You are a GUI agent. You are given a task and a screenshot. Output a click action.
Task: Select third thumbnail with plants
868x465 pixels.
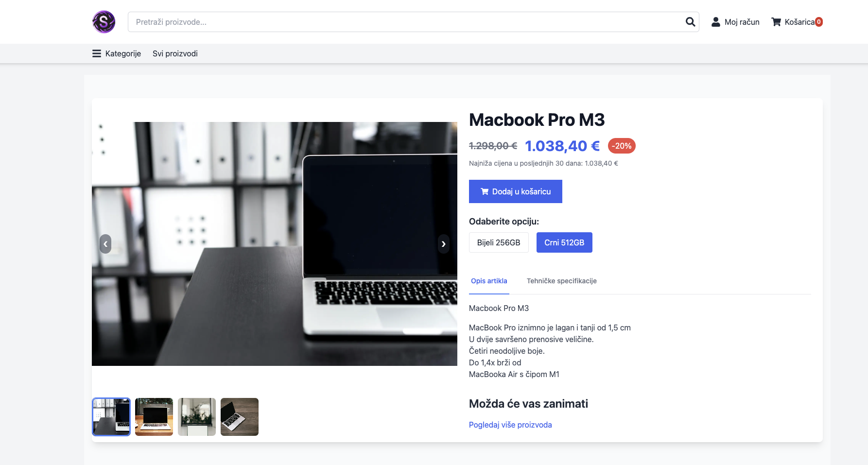tap(197, 417)
